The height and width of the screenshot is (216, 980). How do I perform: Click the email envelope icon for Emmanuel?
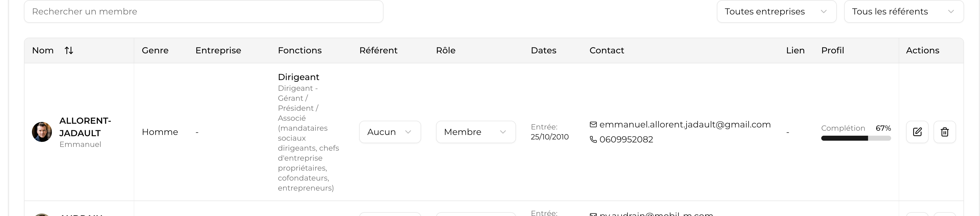click(593, 124)
